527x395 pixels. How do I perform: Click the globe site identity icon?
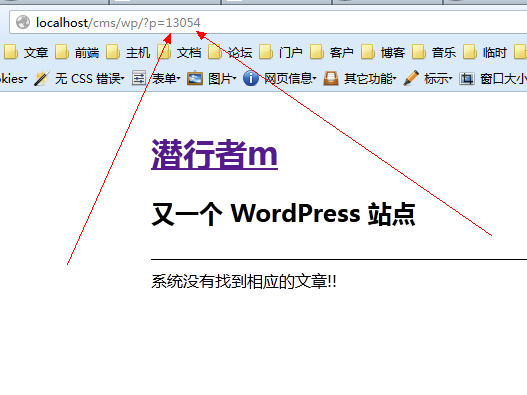pos(23,23)
